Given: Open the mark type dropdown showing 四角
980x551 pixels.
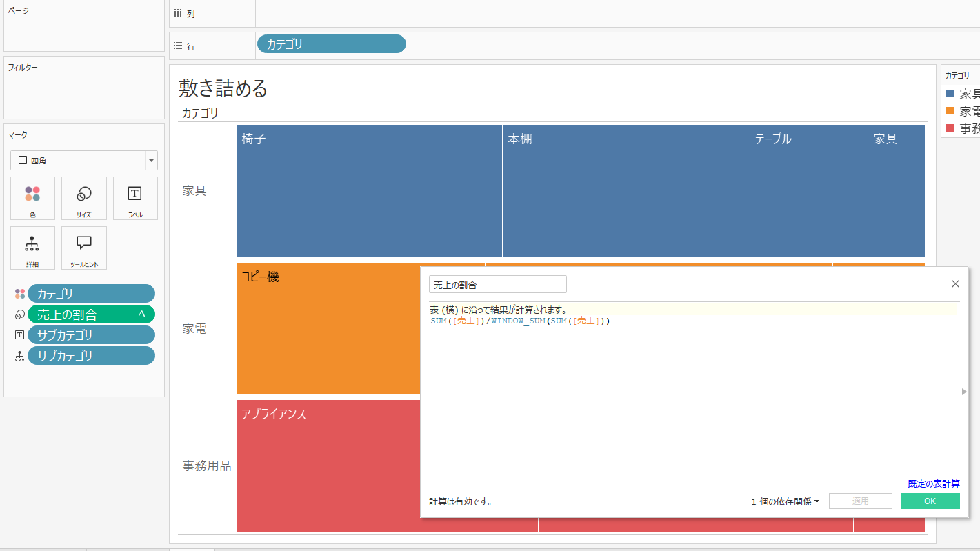Looking at the screenshot, I should (x=84, y=160).
